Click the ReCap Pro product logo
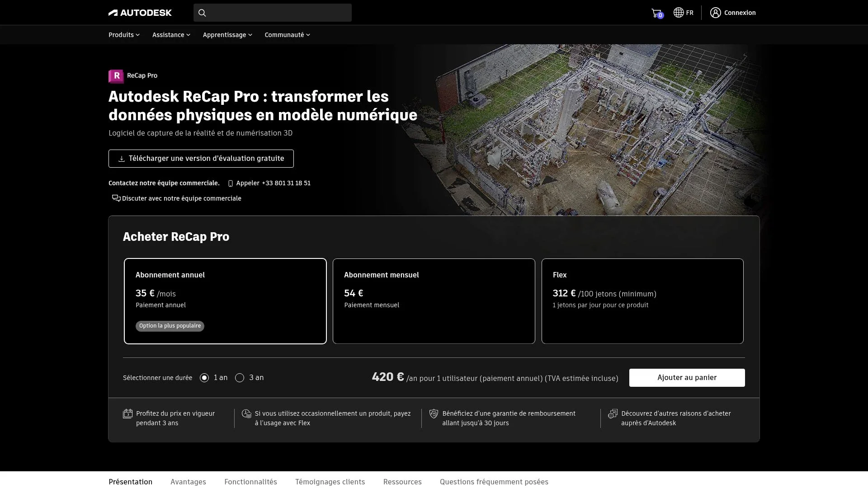The width and height of the screenshot is (868, 488). (116, 76)
